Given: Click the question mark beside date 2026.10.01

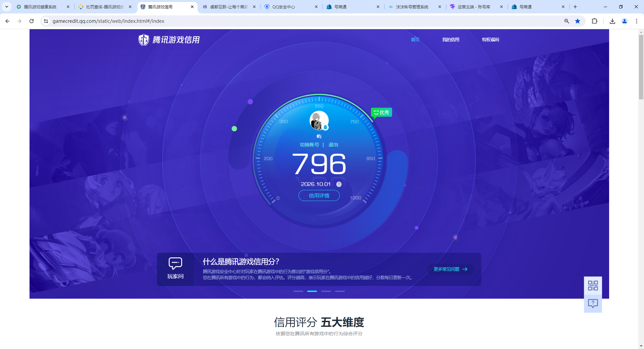Looking at the screenshot, I should (x=339, y=184).
